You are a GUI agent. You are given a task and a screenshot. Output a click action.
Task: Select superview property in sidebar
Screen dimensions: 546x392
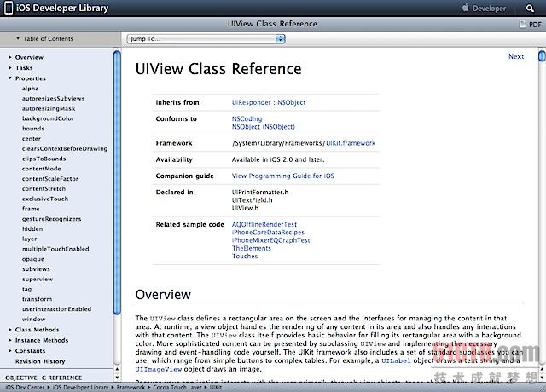(38, 280)
